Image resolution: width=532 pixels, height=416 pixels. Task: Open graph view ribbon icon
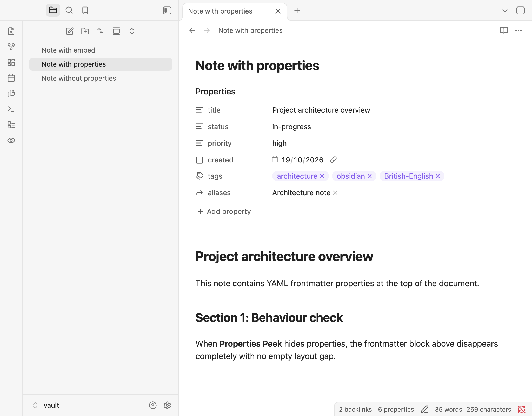coord(11,47)
